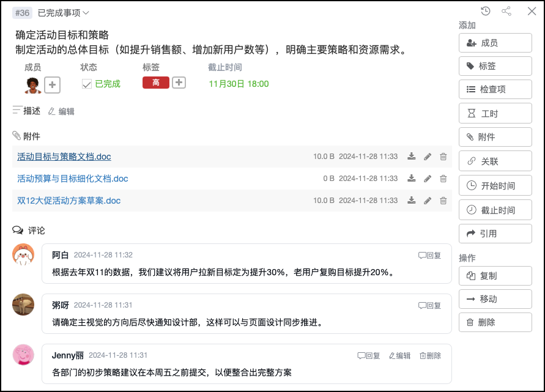Open 活动预算与目标细化文档.doc attachment
Image resolution: width=545 pixels, height=392 pixels.
pyautogui.click(x=73, y=179)
